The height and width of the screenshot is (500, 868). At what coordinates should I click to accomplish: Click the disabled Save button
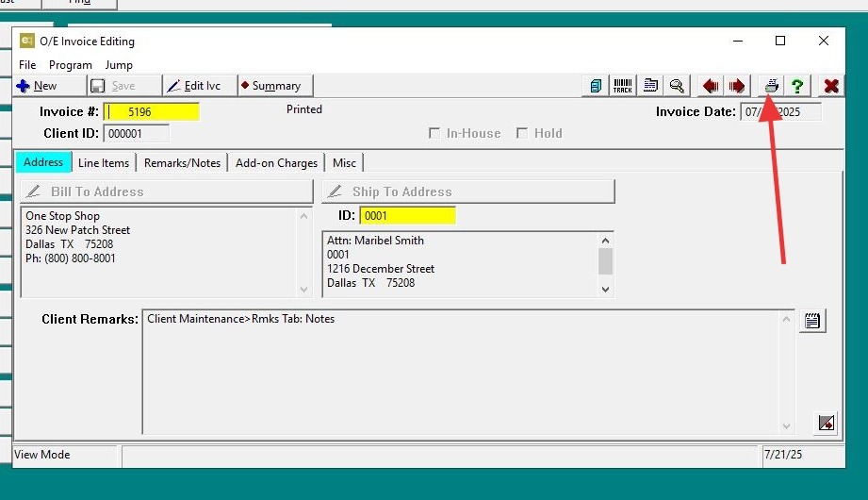[x=124, y=86]
